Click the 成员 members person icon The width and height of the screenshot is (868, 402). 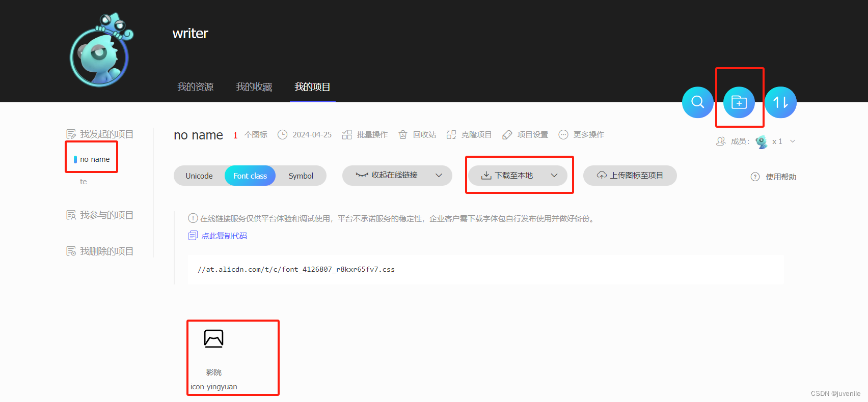(721, 141)
